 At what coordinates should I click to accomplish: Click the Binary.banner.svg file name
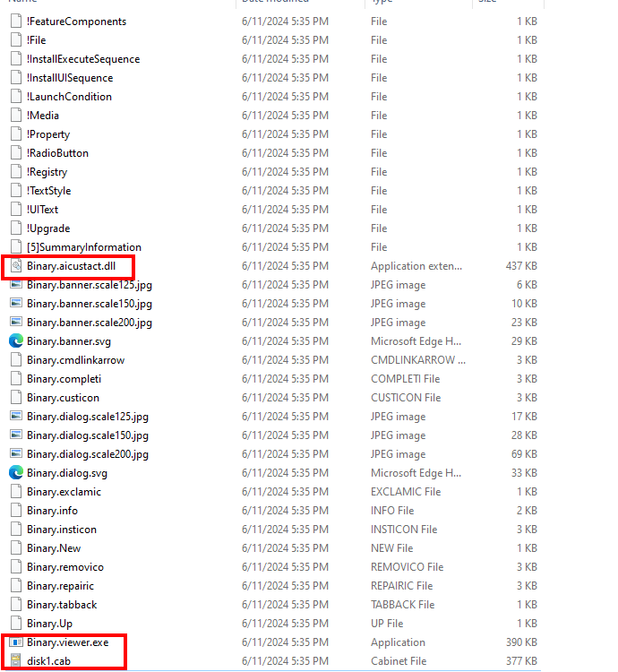69,341
